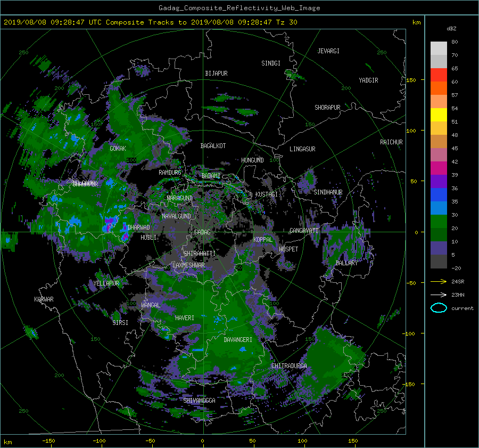Click the SHIRAHATTI city label
479x448 pixels.
[x=200, y=254]
